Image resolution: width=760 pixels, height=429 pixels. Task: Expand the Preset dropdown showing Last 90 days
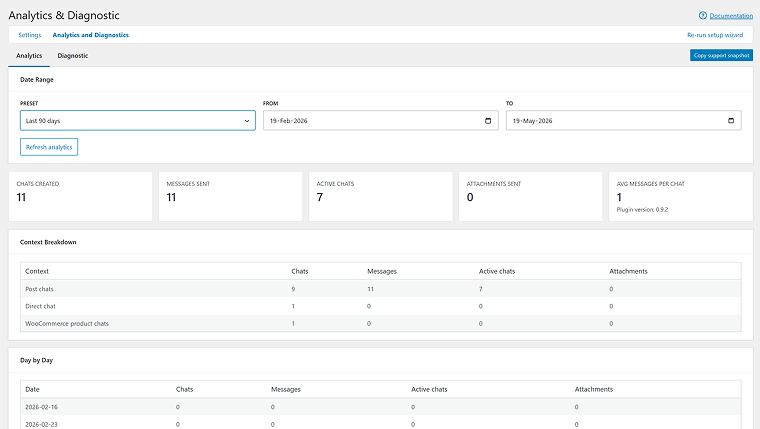pos(138,121)
